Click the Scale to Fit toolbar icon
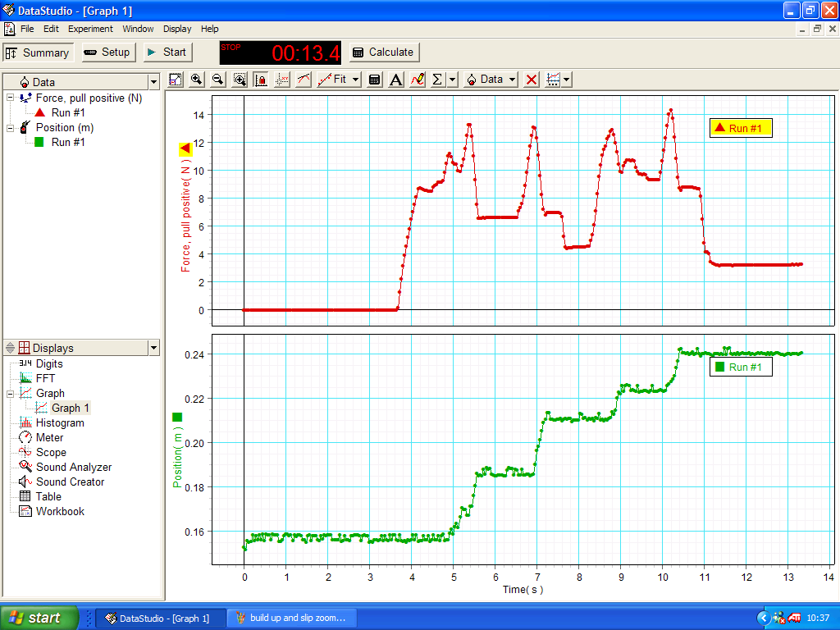The height and width of the screenshot is (630, 840). point(176,80)
